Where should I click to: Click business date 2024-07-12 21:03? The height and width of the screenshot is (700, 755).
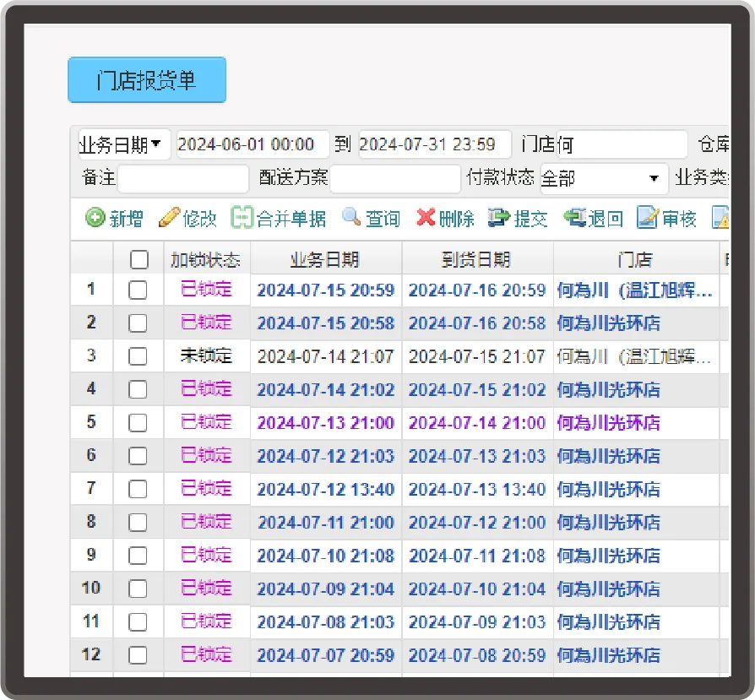326,456
